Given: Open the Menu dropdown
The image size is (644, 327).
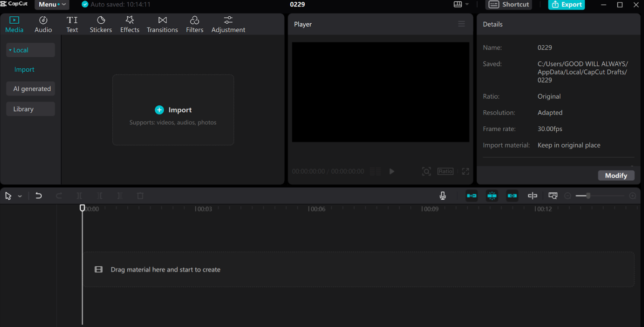Looking at the screenshot, I should (51, 4).
